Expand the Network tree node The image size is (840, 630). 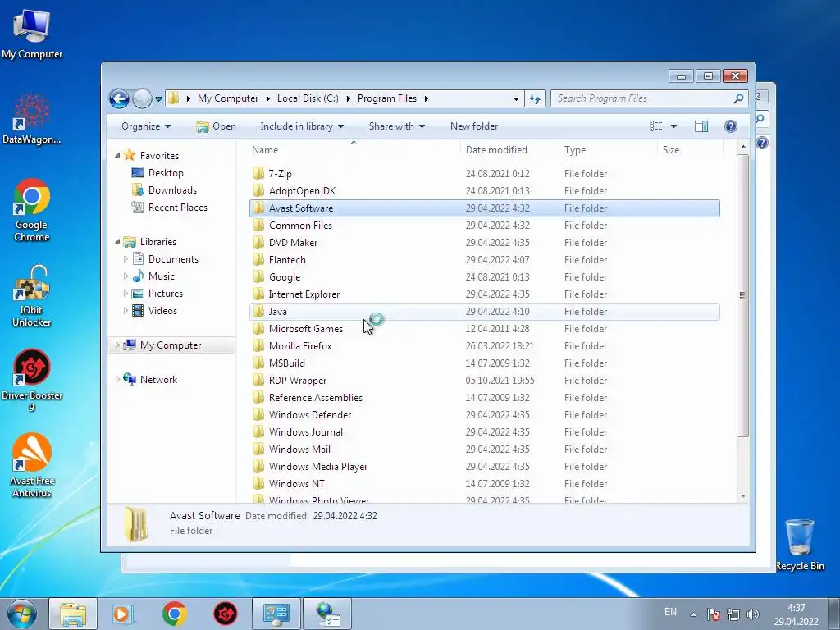(x=117, y=379)
